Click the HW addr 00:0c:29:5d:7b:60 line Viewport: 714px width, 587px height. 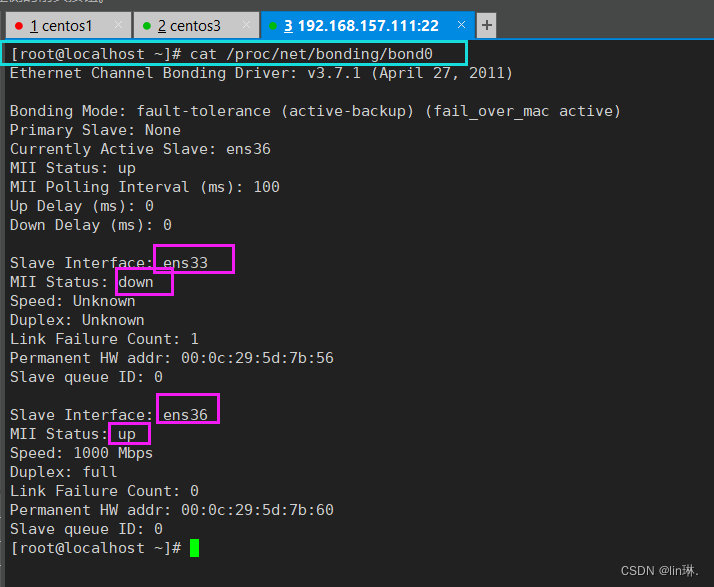coord(172,510)
